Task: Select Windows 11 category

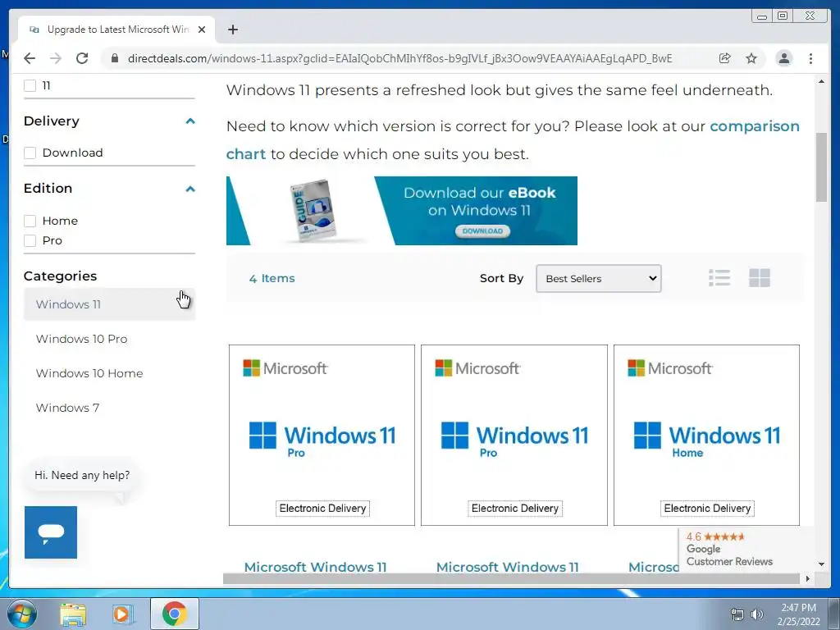Action: 109,304
